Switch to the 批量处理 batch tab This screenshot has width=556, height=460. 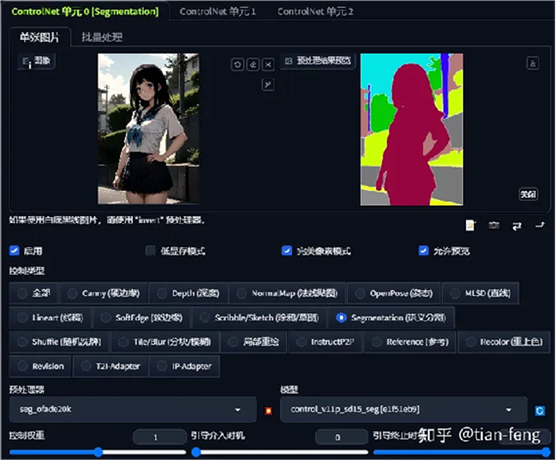pos(102,37)
